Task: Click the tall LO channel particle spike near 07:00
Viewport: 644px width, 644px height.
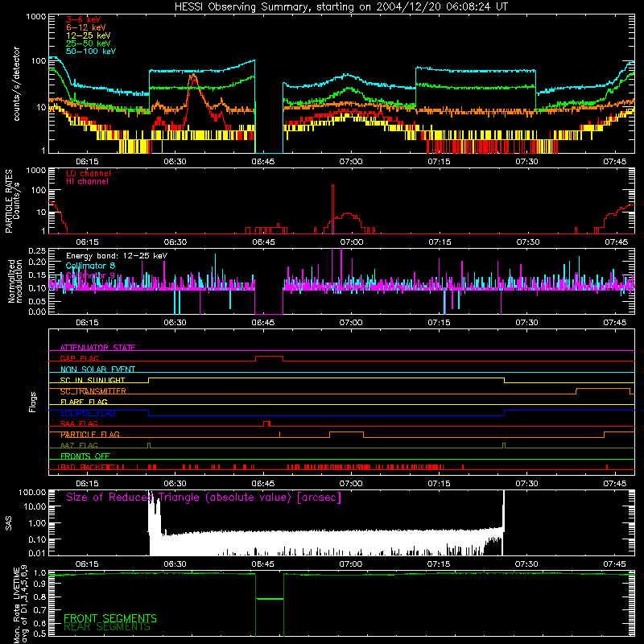Action: (x=332, y=208)
